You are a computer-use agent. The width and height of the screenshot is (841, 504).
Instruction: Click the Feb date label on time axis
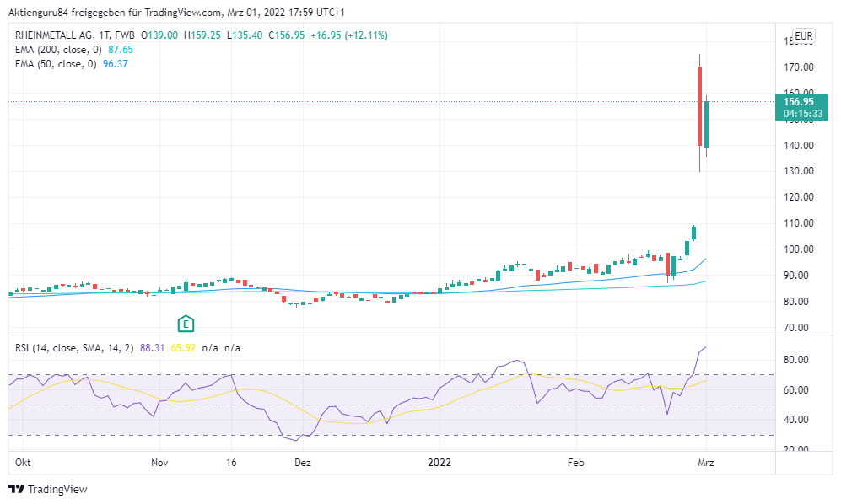point(576,463)
